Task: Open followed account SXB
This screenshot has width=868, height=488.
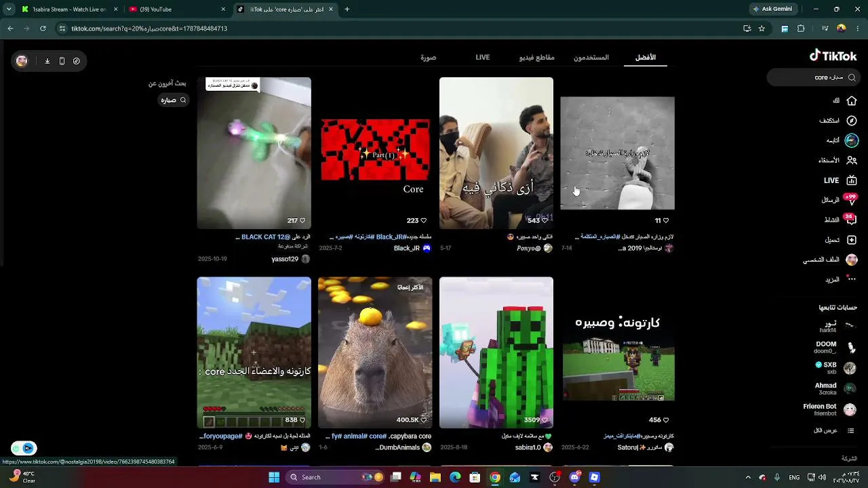Action: [835, 368]
